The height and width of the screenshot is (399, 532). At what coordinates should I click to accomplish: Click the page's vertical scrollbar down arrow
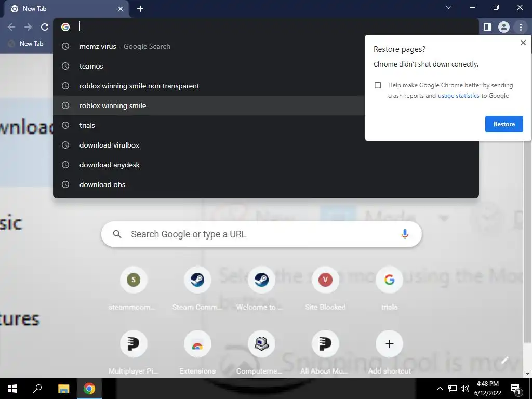[528, 374]
